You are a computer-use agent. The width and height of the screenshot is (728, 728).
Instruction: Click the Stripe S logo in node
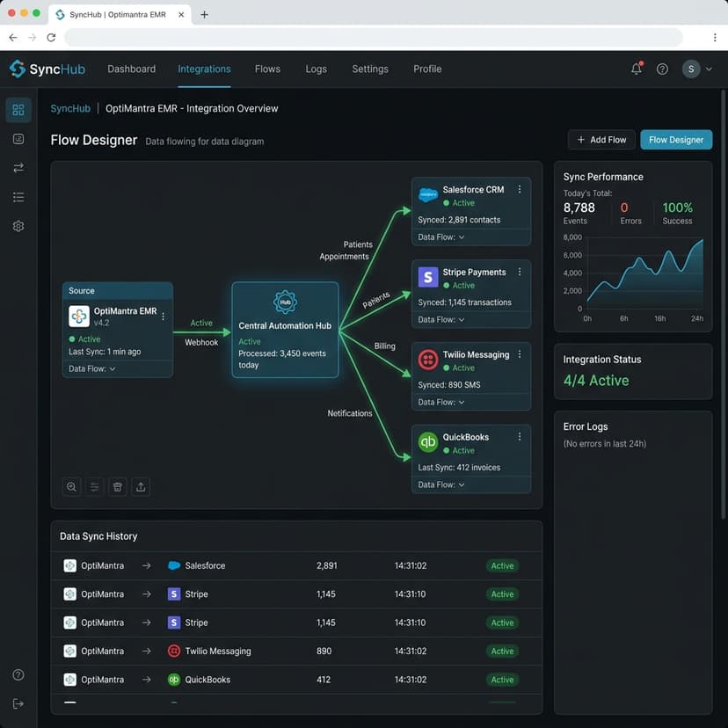point(427,277)
